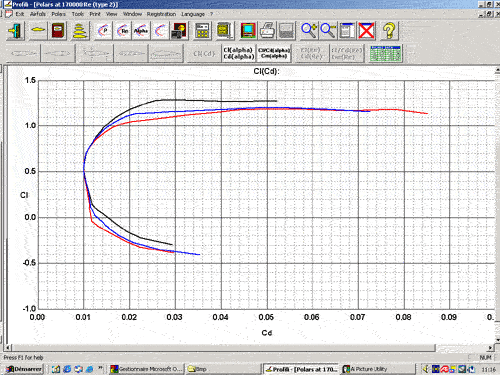Click the zoom out magnifier icon
The height and width of the screenshot is (375, 500).
(x=328, y=31)
